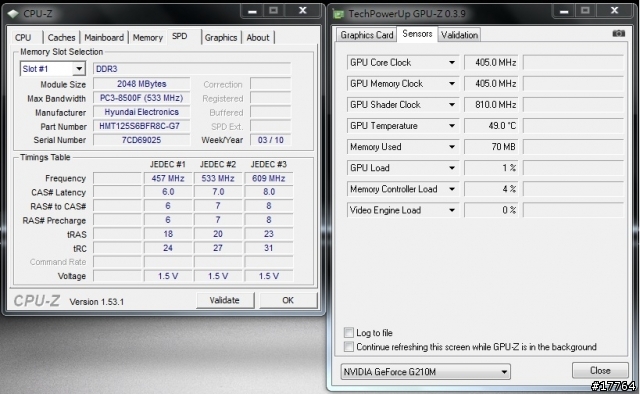The height and width of the screenshot is (394, 640).
Task: Close the CPU-Z window
Action: pos(302,11)
